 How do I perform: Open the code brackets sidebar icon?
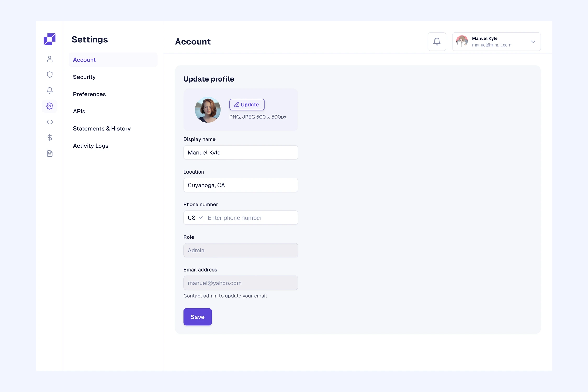click(x=49, y=122)
